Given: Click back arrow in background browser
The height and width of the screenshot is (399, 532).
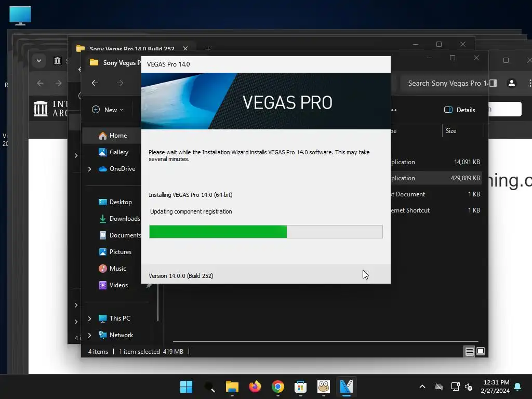Looking at the screenshot, I should pyautogui.click(x=41, y=83).
